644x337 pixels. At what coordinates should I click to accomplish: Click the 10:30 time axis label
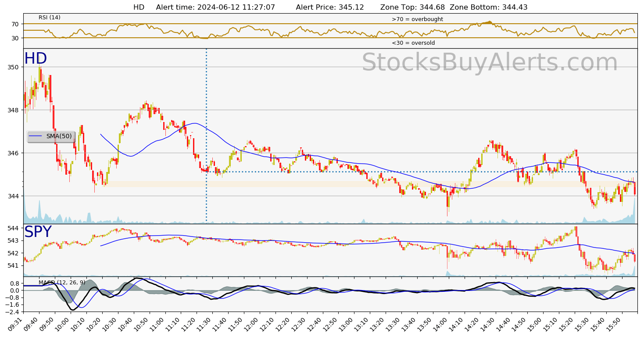[x=110, y=324]
